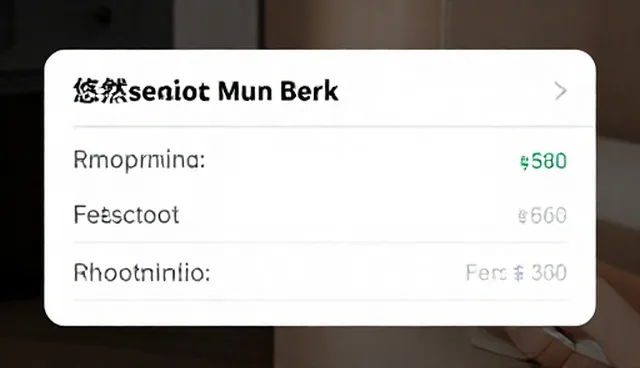
Task: Open the Feesctoot row label
Action: [126, 215]
